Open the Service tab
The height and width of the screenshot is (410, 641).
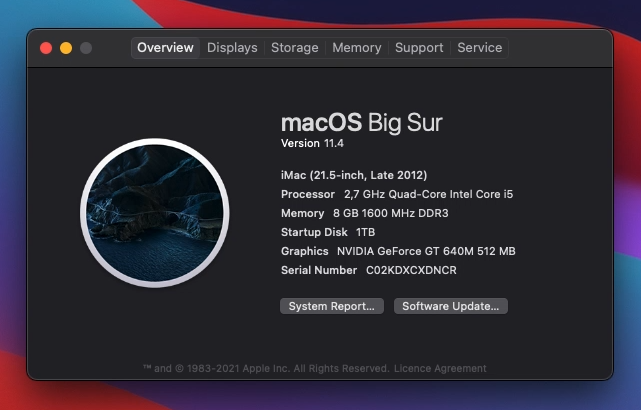point(480,48)
